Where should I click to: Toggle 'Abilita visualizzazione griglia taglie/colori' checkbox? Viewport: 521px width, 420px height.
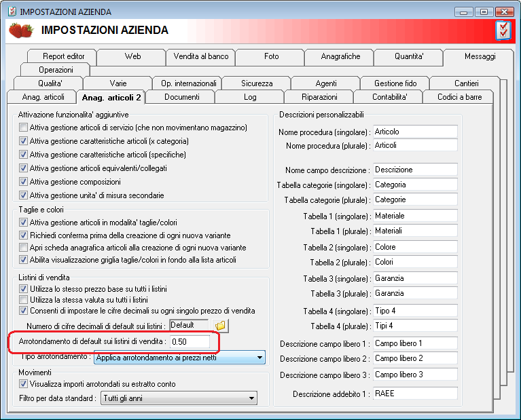tap(23, 260)
